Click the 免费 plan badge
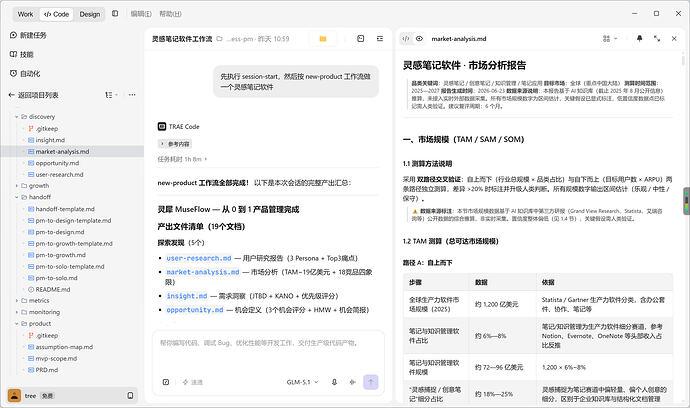This screenshot has height=408, width=690. click(x=47, y=396)
